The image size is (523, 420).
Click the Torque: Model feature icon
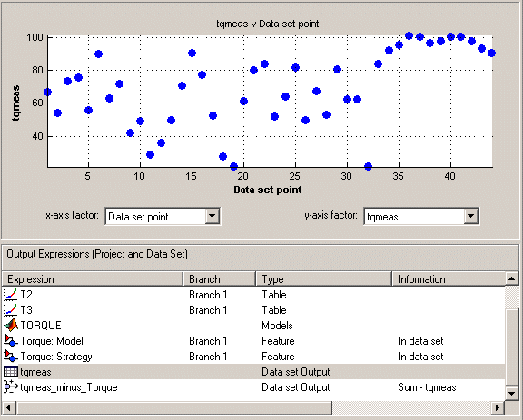(x=10, y=341)
